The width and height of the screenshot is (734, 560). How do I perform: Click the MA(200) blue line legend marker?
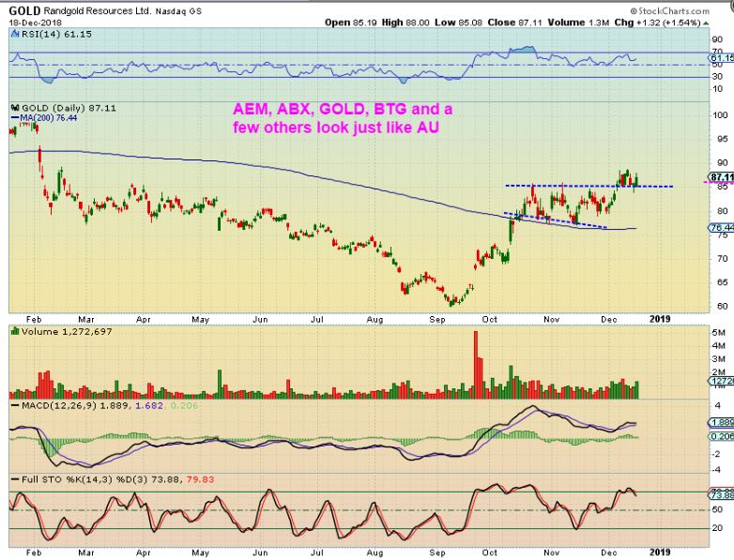click(15, 118)
